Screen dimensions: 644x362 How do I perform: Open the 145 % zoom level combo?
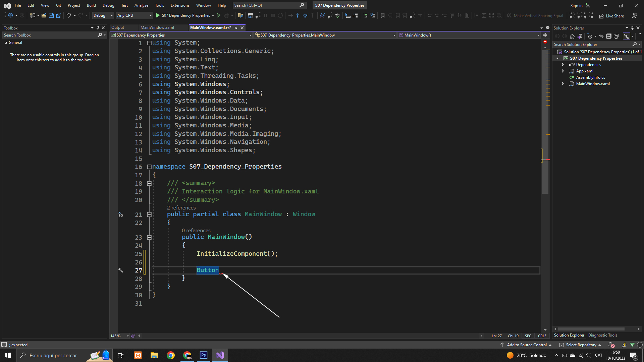pyautogui.click(x=120, y=336)
